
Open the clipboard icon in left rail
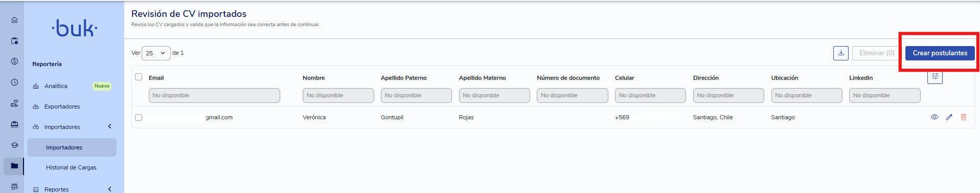[14, 40]
